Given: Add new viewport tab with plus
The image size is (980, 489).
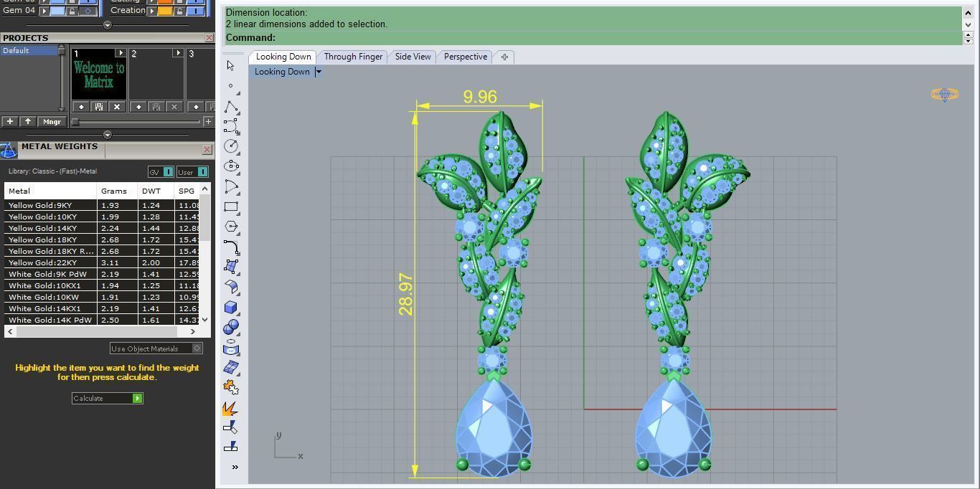Looking at the screenshot, I should [504, 57].
